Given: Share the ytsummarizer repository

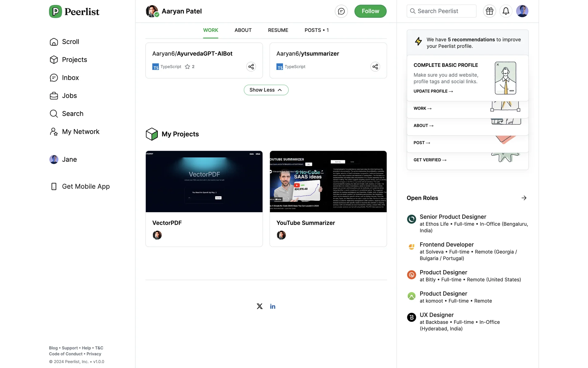Looking at the screenshot, I should pyautogui.click(x=375, y=67).
